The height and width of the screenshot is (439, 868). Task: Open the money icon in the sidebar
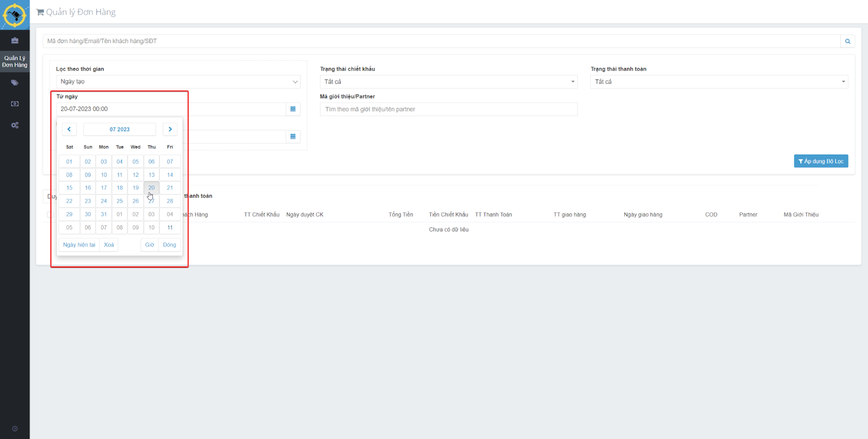click(15, 104)
